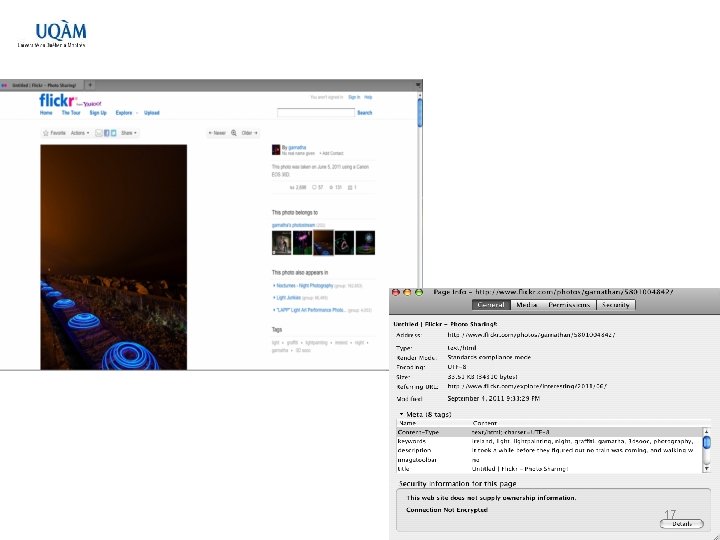Open the Sign Up link in Flickr navigation

[x=98, y=113]
